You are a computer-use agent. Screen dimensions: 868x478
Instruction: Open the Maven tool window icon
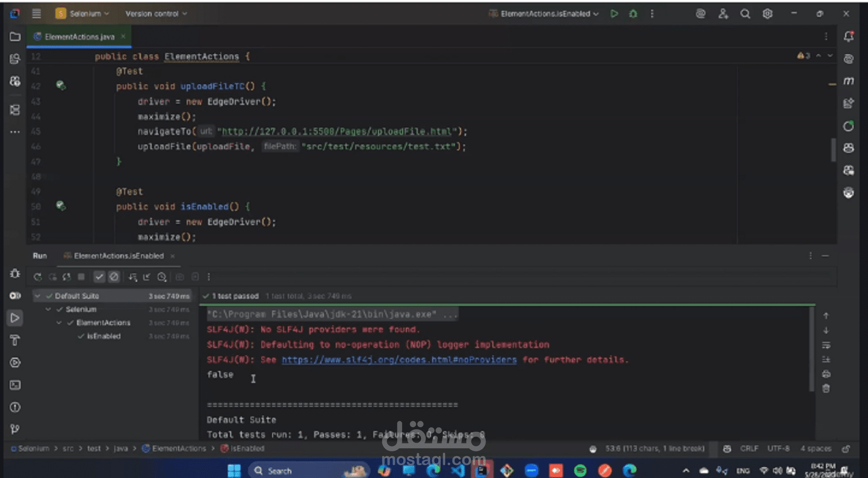click(848, 81)
